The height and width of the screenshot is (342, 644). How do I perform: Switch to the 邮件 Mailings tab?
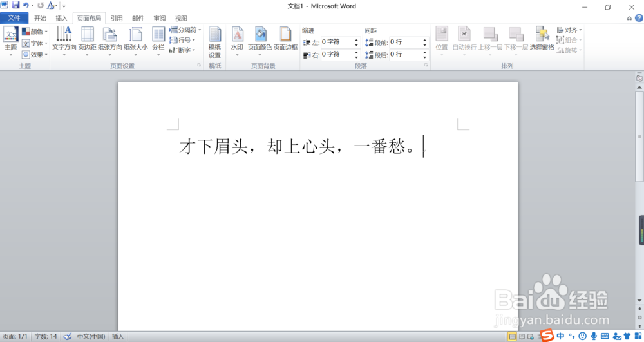coord(138,18)
